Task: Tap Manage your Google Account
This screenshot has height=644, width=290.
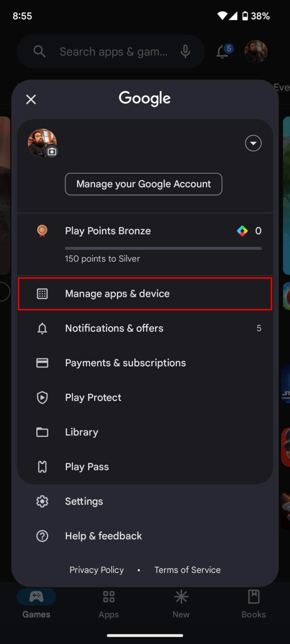Action: (143, 184)
